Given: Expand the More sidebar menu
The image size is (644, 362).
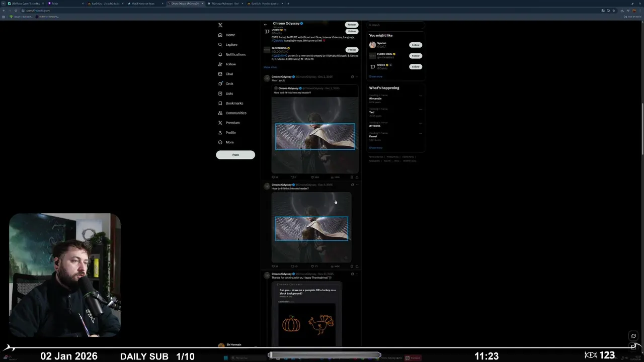Looking at the screenshot, I should (x=226, y=142).
